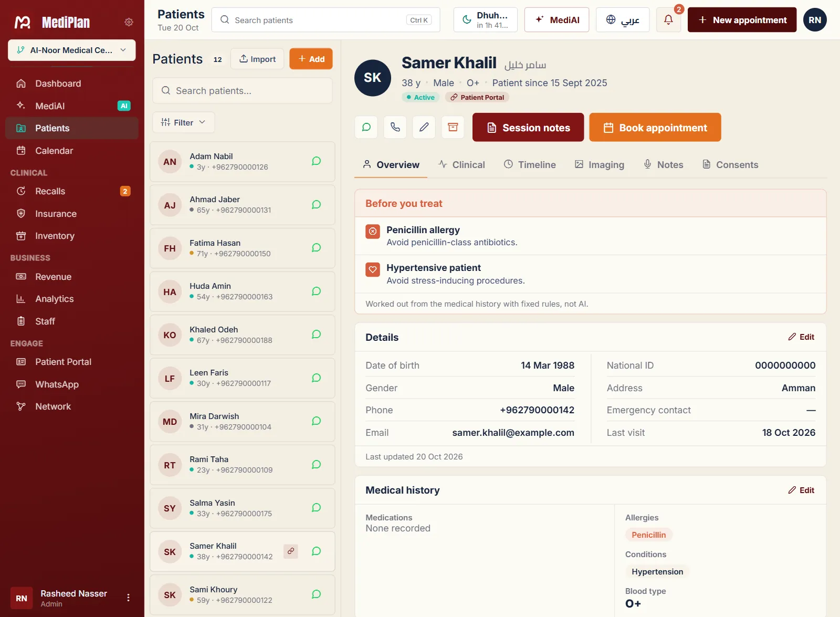Open RN profile avatar in the top bar
This screenshot has width=840, height=617.
click(815, 20)
